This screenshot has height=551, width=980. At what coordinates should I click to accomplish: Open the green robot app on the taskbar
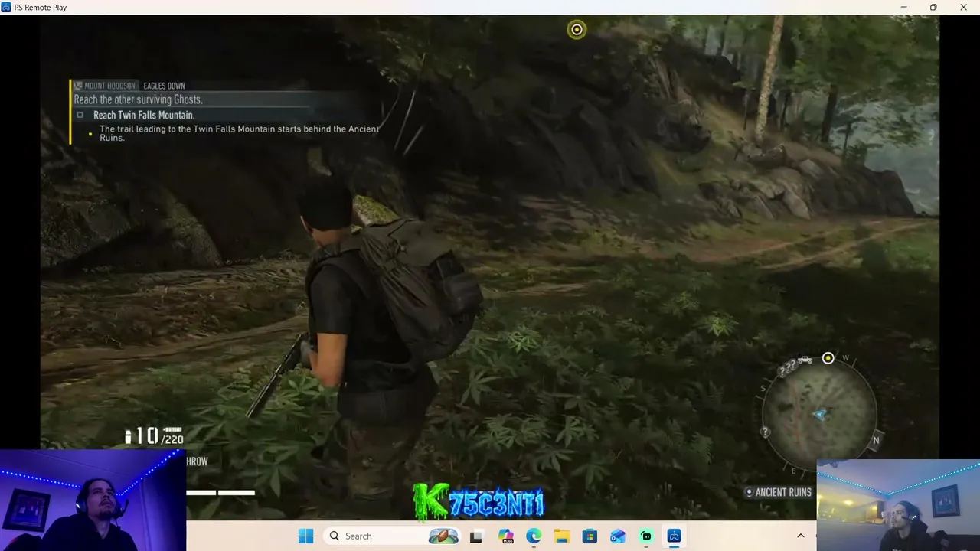(646, 536)
